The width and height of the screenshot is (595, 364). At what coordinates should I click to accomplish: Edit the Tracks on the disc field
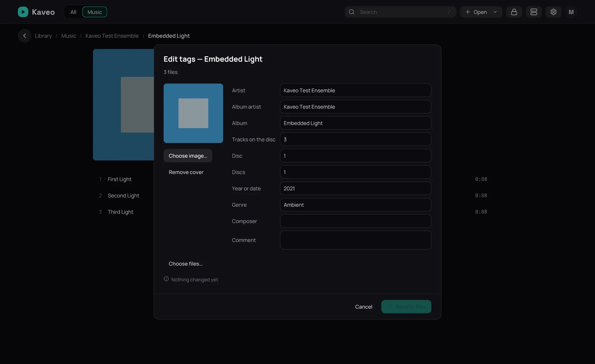(x=356, y=139)
